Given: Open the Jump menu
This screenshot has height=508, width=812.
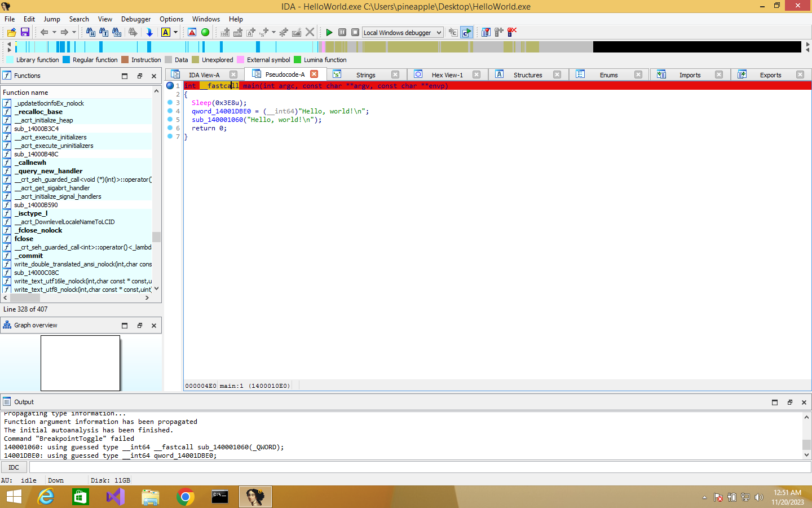Looking at the screenshot, I should pyautogui.click(x=52, y=19).
